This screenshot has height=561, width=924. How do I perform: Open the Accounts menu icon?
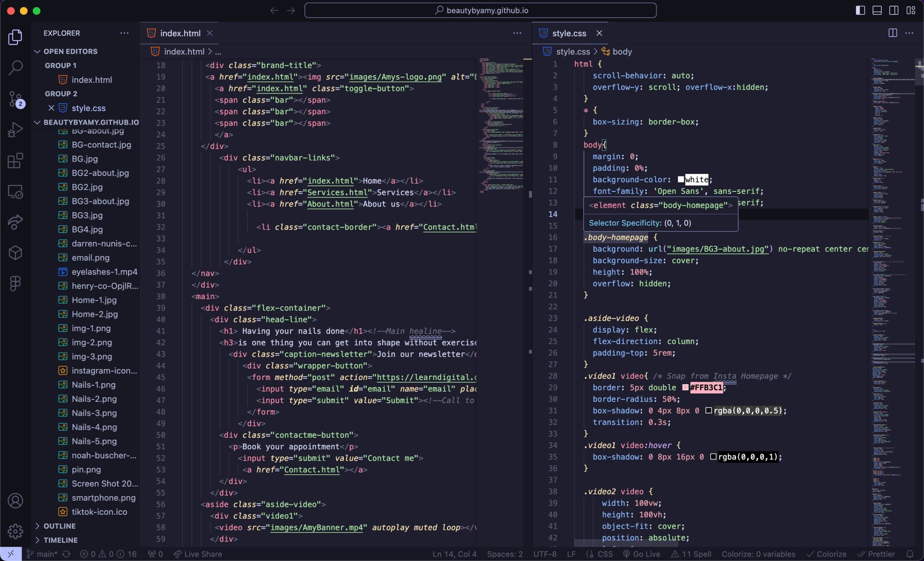[16, 501]
